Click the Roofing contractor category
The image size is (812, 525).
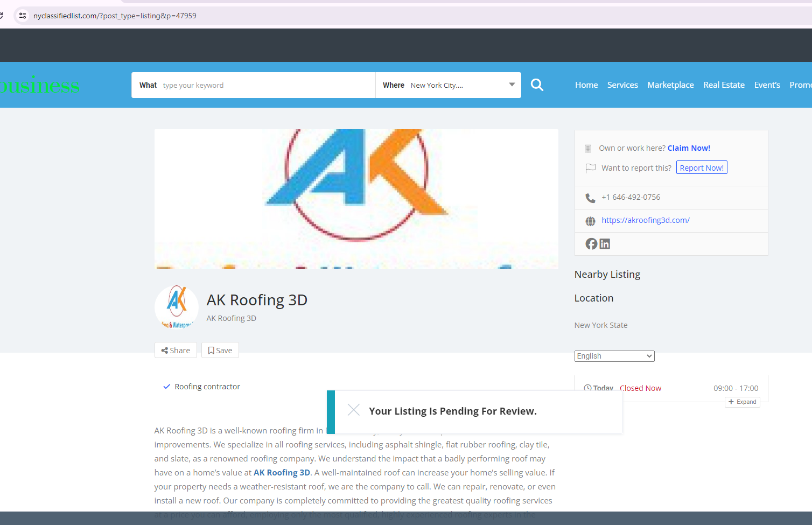(x=207, y=387)
